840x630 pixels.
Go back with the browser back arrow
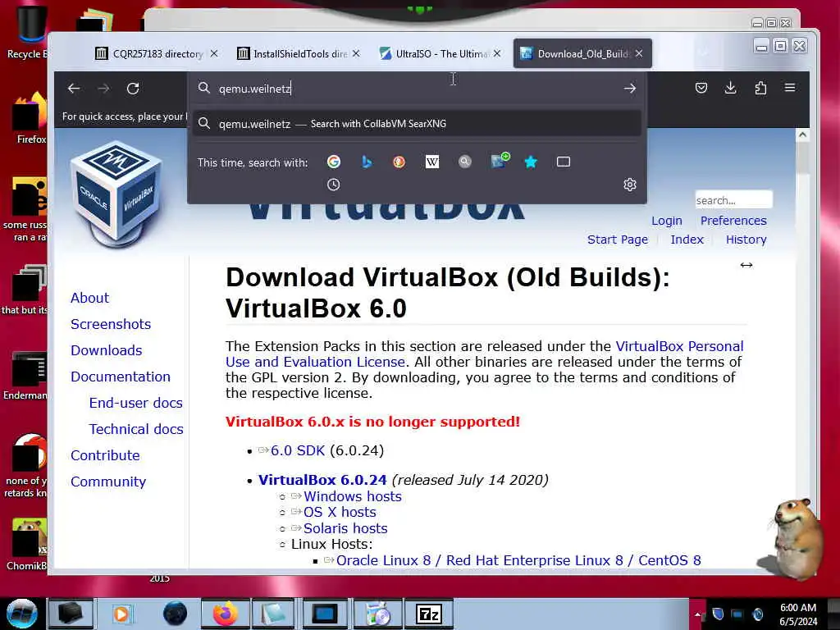click(74, 89)
